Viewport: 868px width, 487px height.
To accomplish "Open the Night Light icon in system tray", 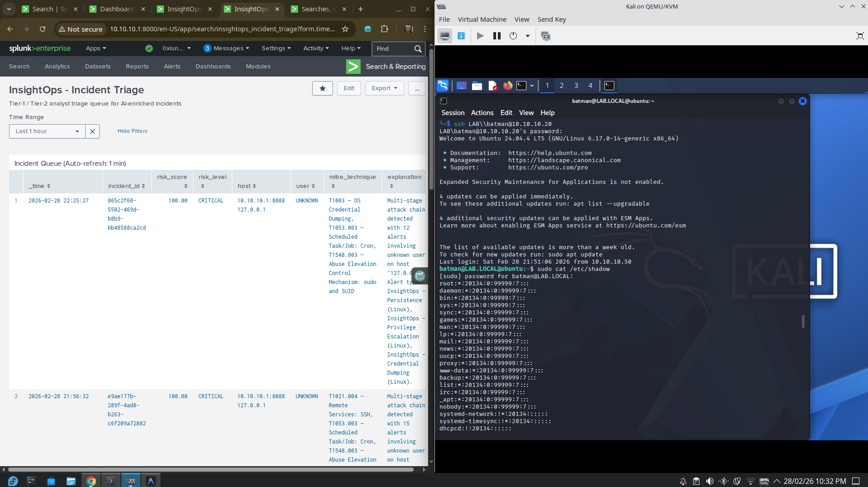I will click(x=737, y=481).
